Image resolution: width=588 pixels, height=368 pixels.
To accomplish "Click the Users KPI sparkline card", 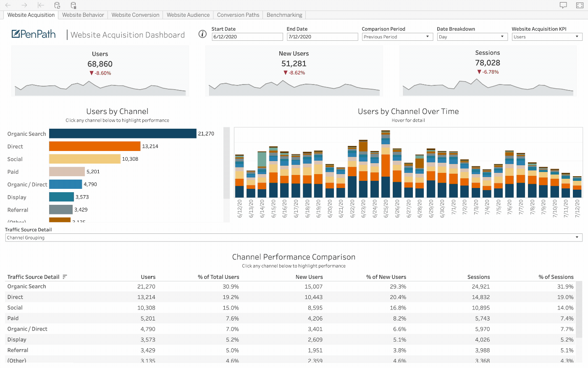I will 100,71.
